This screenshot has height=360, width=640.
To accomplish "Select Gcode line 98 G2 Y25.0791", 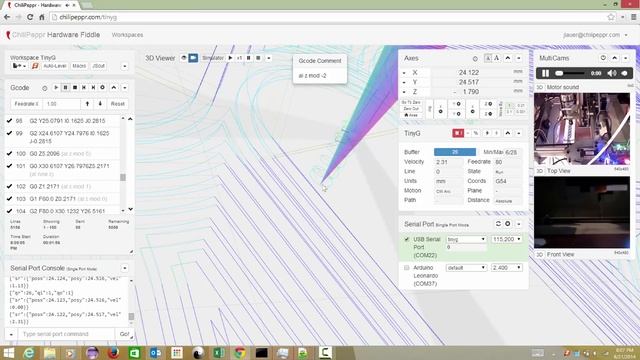I will tap(63, 121).
